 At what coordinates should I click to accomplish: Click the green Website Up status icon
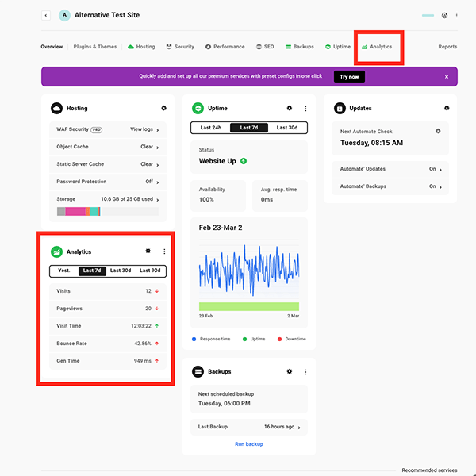coord(244,161)
